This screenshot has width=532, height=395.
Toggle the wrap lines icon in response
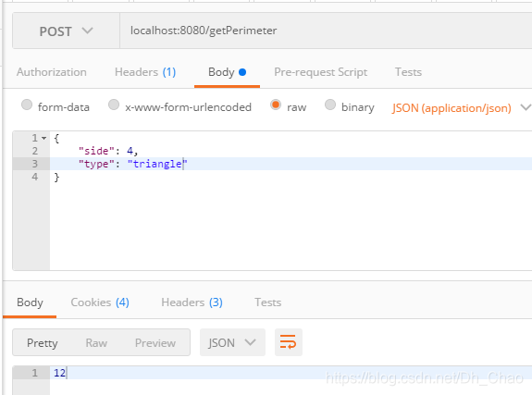[289, 342]
